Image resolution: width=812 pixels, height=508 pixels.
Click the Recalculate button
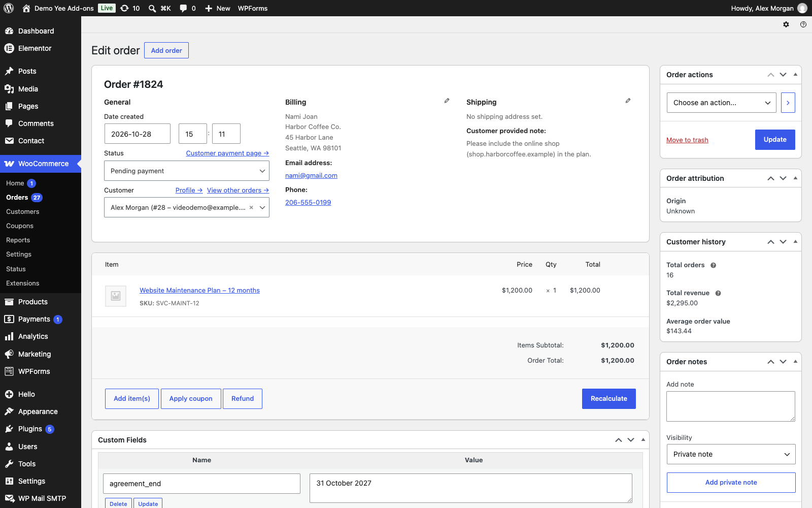[608, 399]
